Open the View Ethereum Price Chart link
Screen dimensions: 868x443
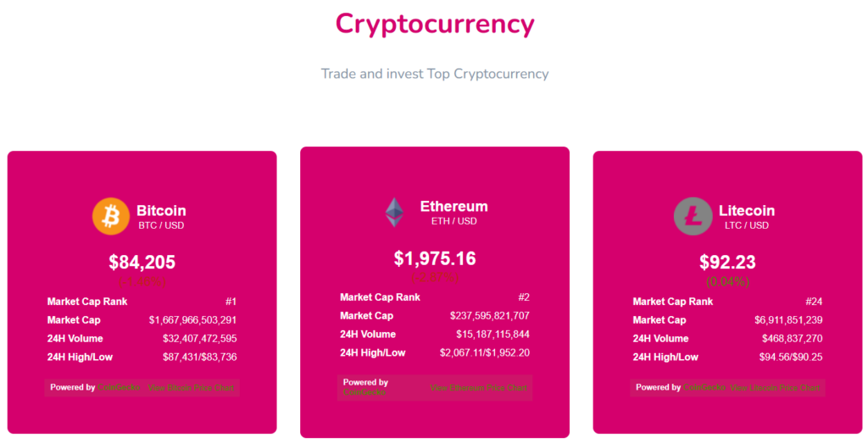pos(478,388)
